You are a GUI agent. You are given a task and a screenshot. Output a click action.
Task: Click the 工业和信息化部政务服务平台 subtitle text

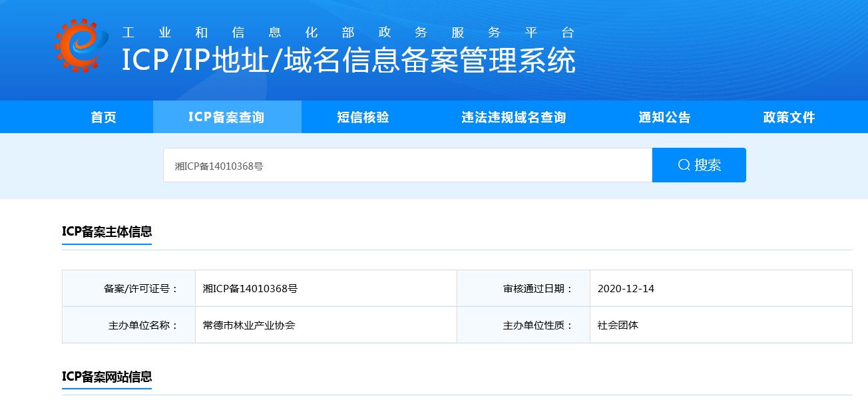coord(348,33)
